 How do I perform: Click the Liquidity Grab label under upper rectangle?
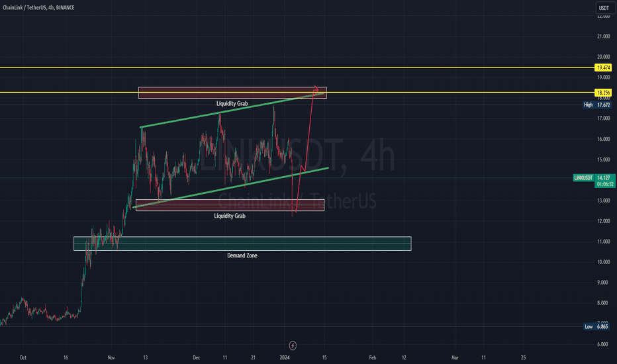pos(232,104)
